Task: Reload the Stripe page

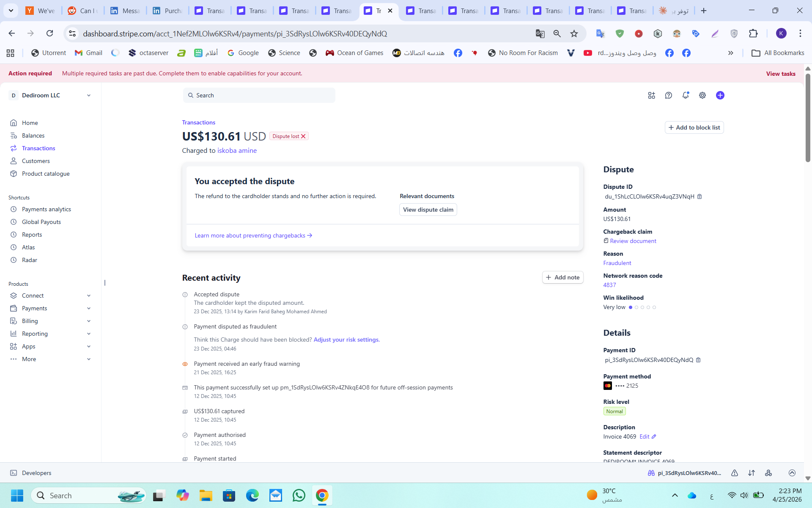Action: coord(50,33)
